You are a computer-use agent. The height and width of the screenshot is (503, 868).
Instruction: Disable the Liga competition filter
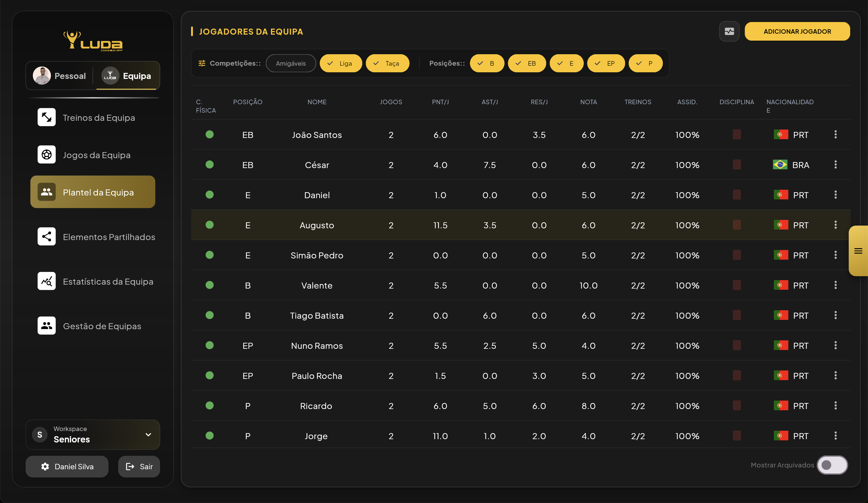341,63
